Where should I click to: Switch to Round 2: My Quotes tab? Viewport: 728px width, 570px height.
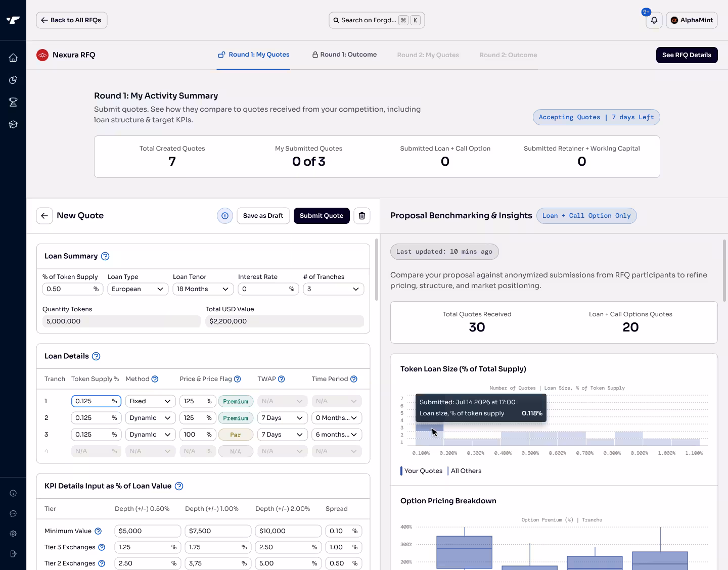[x=428, y=55]
